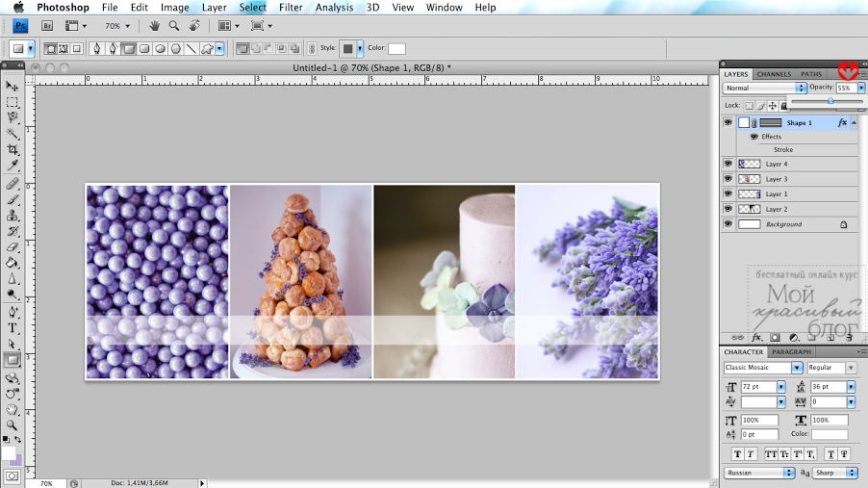Click the Zoom magnifier in the application bar
Image resolution: width=868 pixels, height=488 pixels.
[174, 25]
